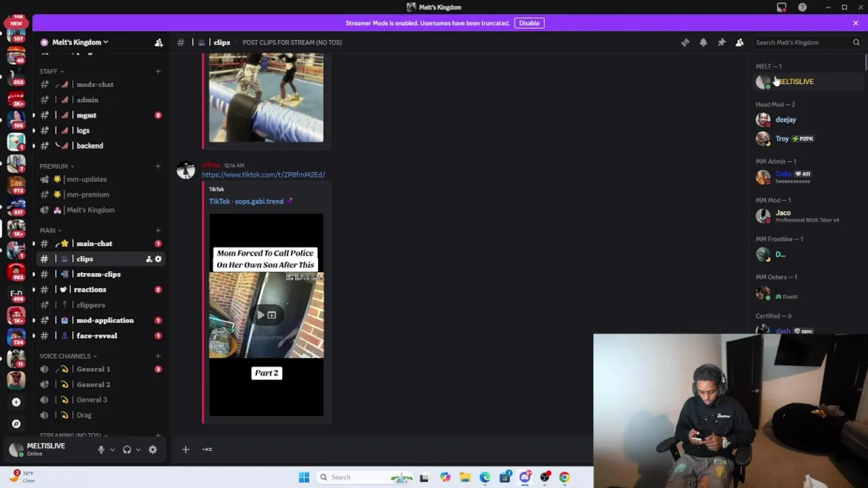The image size is (868, 488).
Task: Collapse the VOICE CHANNELS category
Action: (x=68, y=356)
